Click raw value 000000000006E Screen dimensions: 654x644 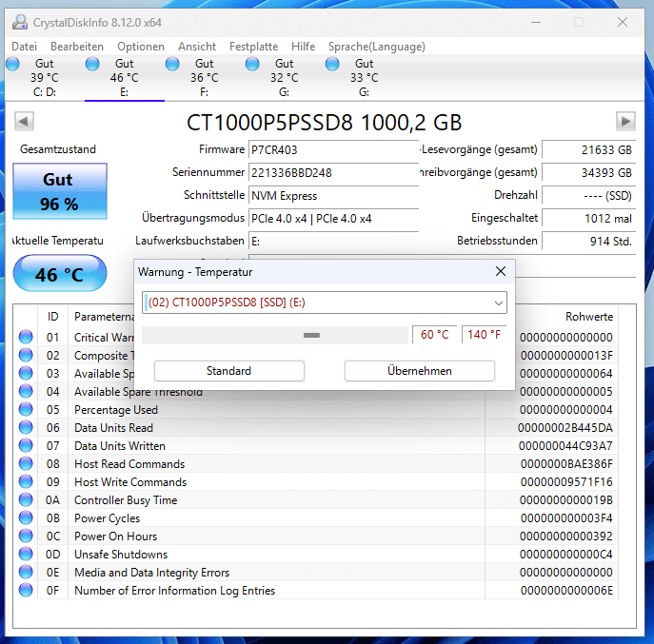[x=566, y=591]
